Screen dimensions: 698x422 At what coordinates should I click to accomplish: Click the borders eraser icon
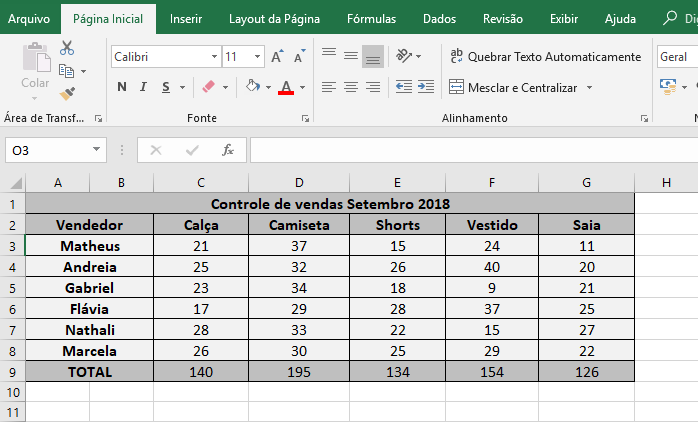[x=208, y=86]
